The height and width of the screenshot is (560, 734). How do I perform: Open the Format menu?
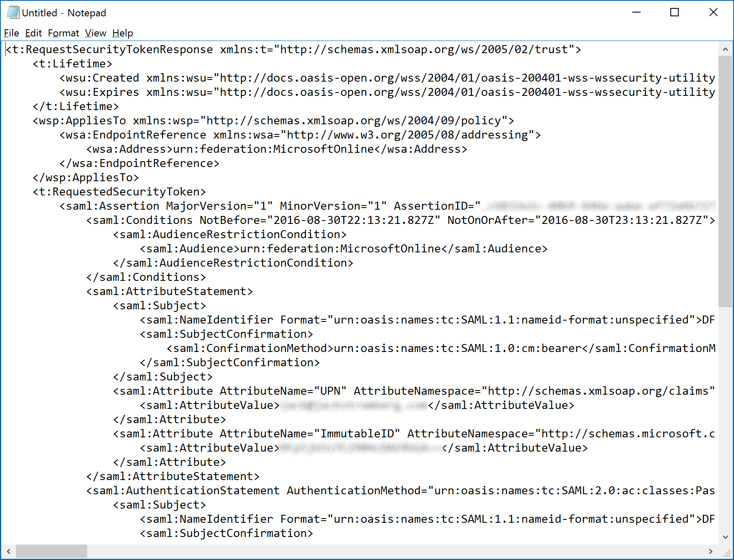tap(63, 33)
